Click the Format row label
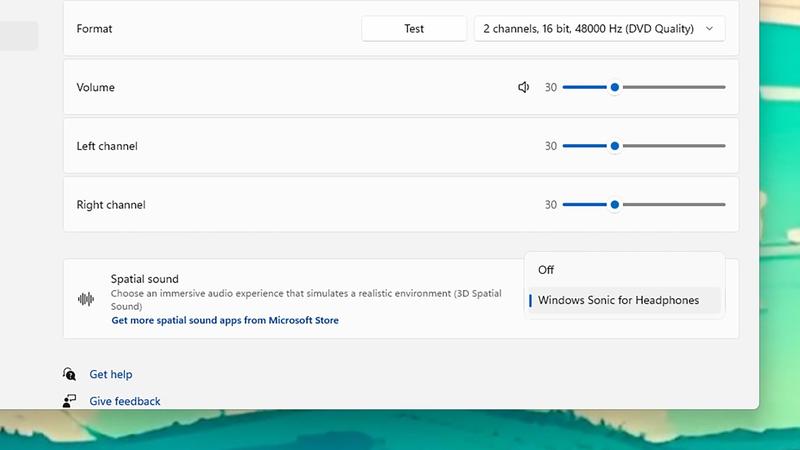This screenshot has width=800, height=450. point(94,29)
